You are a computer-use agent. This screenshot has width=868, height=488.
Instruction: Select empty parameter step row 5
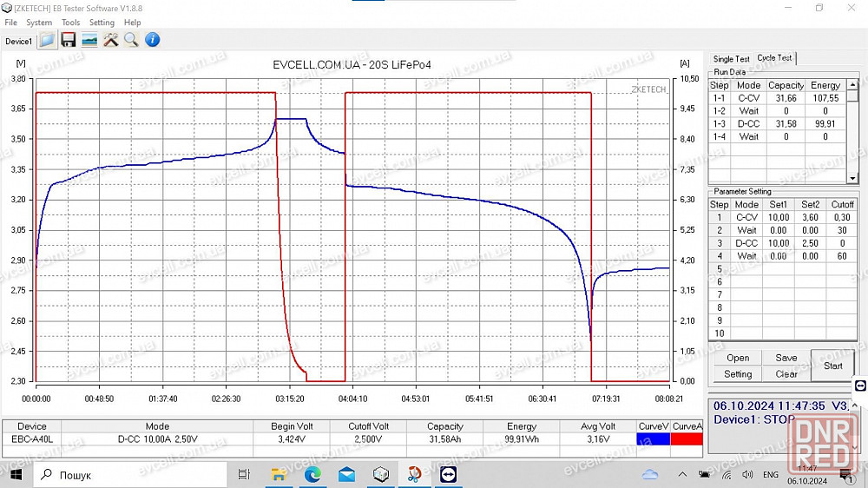pyautogui.click(x=783, y=268)
